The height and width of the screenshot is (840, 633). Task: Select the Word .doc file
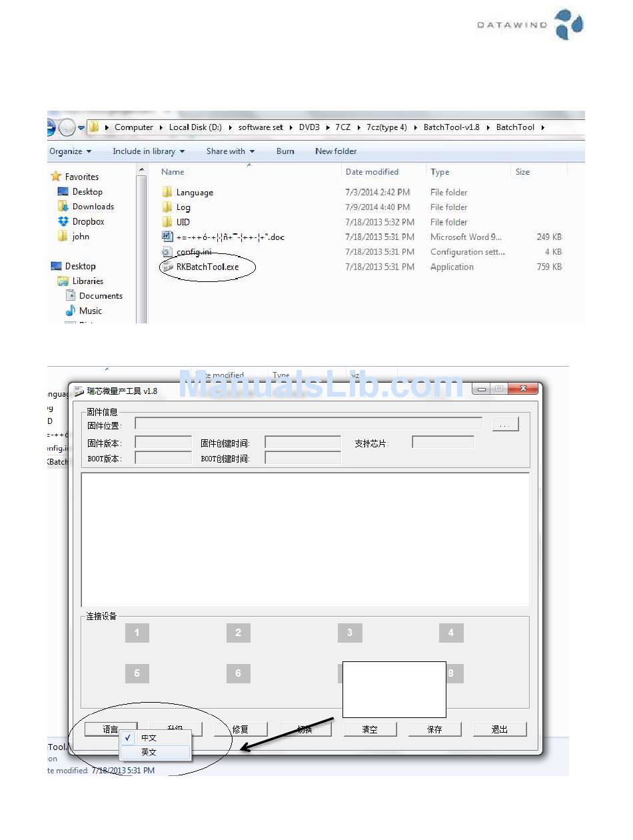[230, 237]
